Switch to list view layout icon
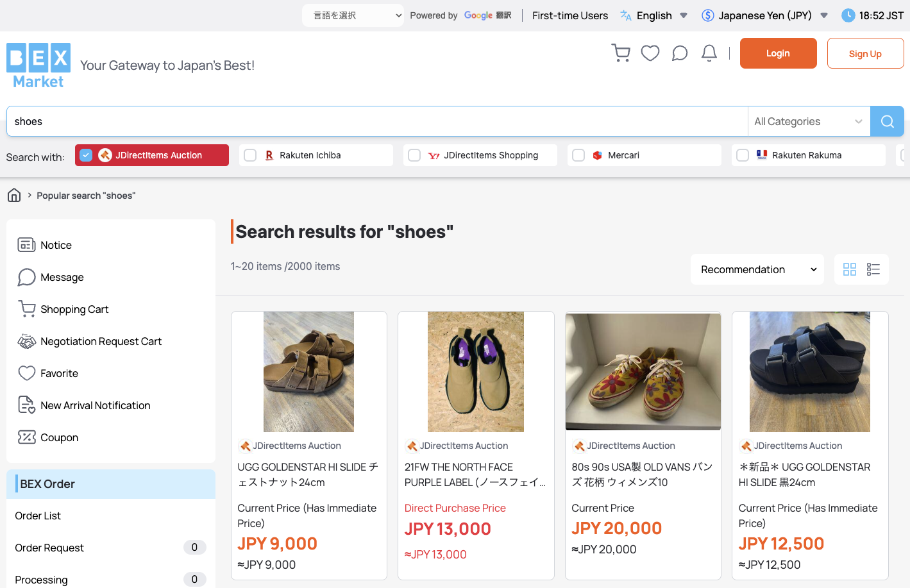Screen dimensions: 910x588 click(x=873, y=269)
